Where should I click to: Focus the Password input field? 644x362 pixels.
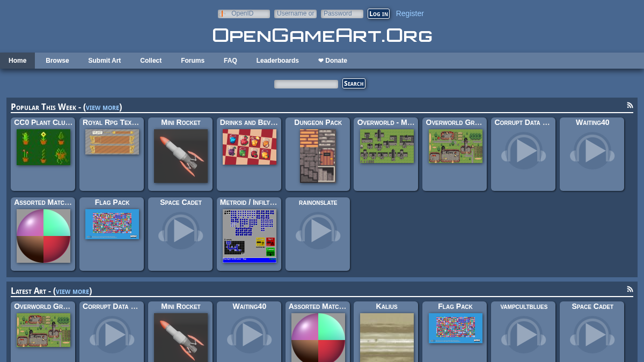click(x=342, y=14)
